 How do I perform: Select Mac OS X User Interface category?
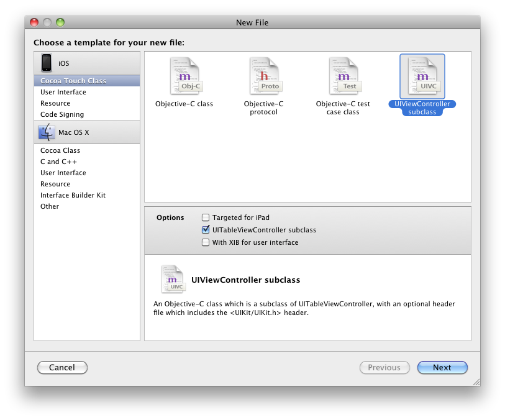87,173
